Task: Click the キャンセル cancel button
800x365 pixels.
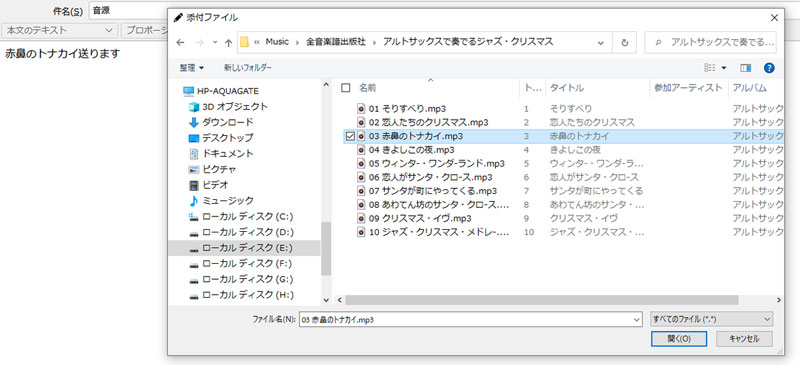Action: coord(744,338)
